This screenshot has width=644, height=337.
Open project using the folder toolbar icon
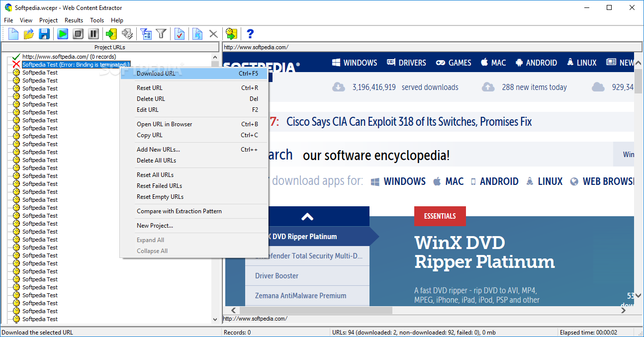point(29,34)
